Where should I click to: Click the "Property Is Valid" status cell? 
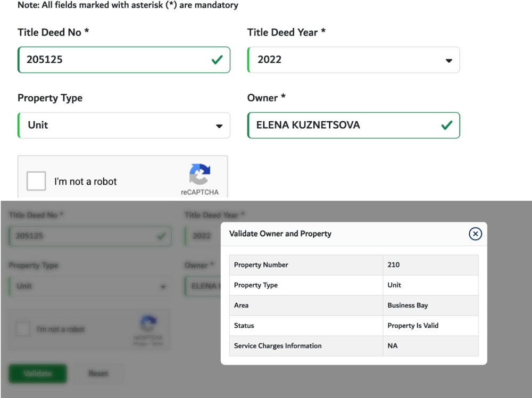coord(413,325)
